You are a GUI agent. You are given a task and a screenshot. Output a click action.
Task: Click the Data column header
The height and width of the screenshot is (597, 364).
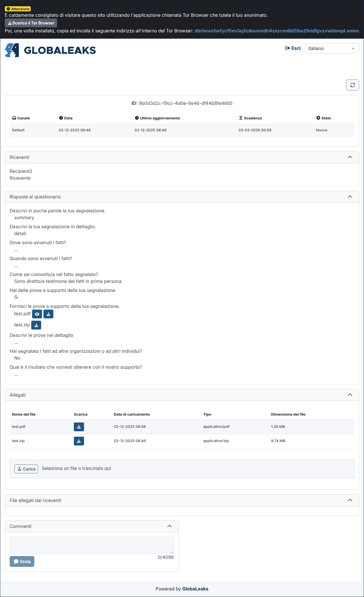66,118
